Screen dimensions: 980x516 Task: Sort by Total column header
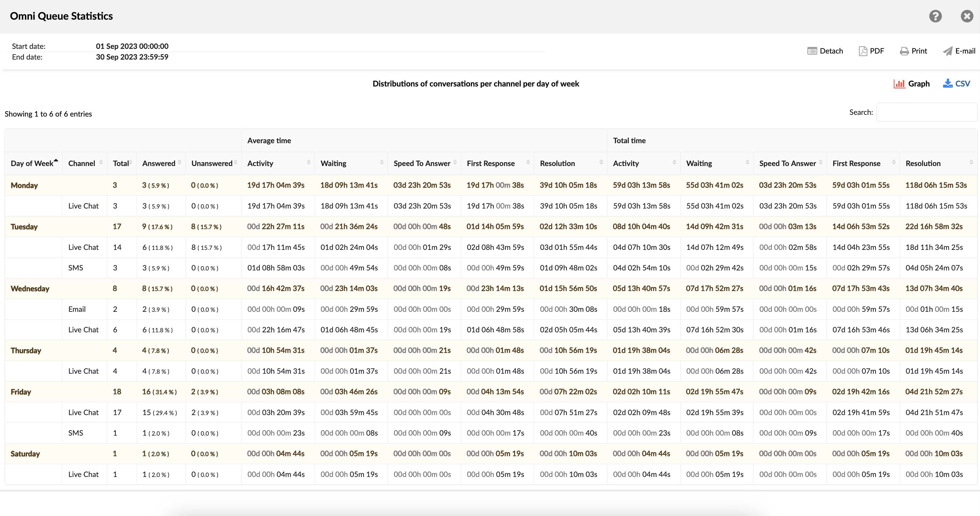click(122, 163)
